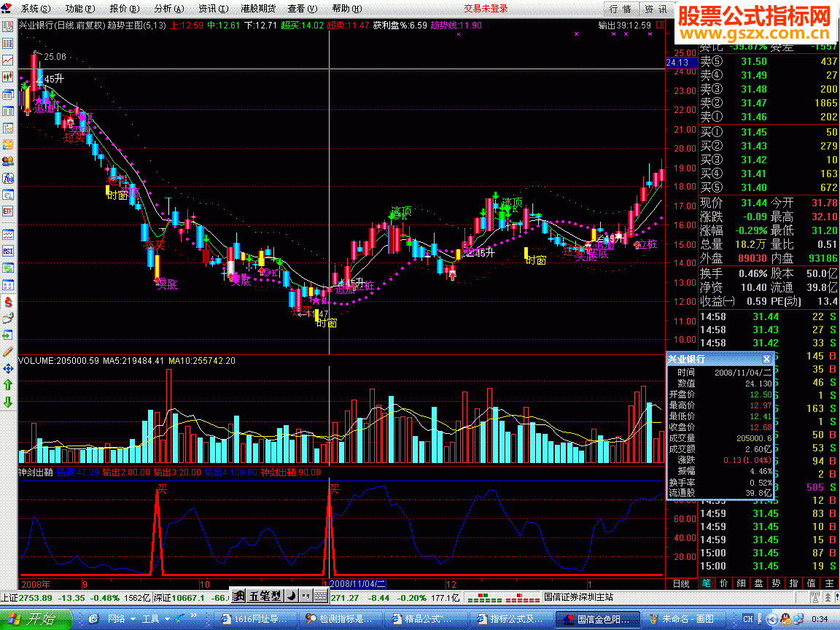
Task: Click the tree structure sidebar icon
Action: click(8, 128)
